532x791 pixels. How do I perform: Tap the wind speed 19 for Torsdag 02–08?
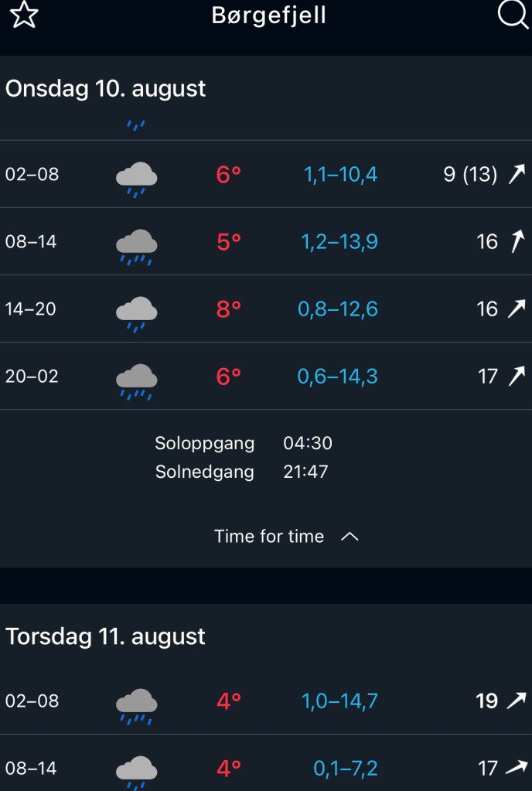(486, 701)
